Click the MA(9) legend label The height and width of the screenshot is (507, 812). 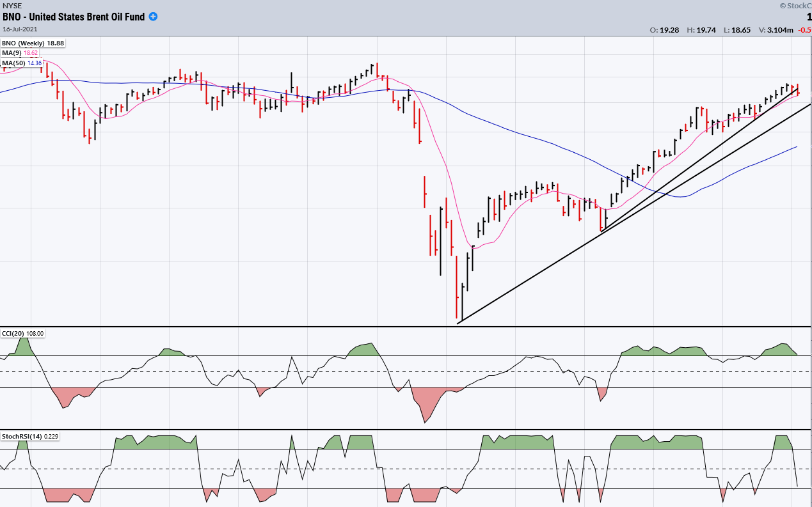point(12,53)
